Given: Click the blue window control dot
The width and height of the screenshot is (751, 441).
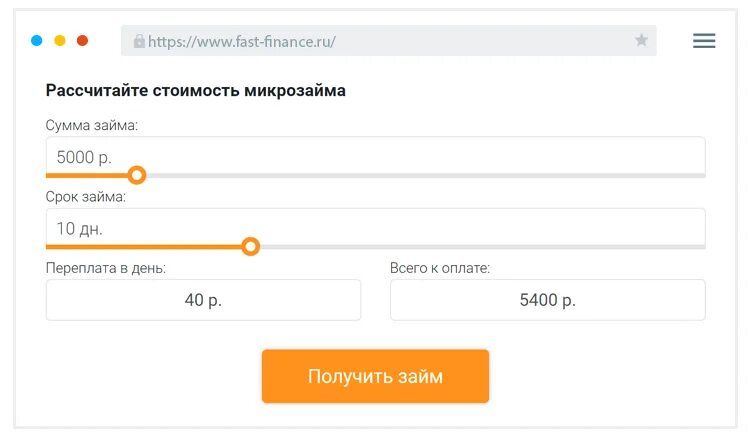Looking at the screenshot, I should pyautogui.click(x=37, y=41).
